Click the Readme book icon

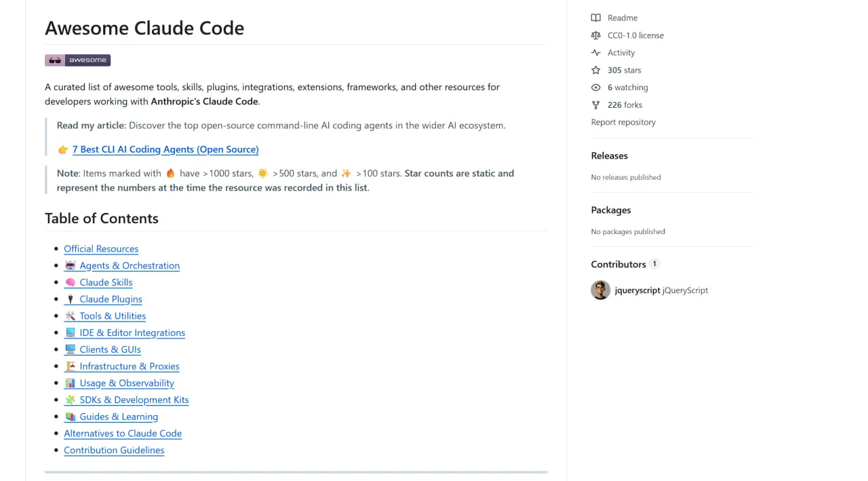pyautogui.click(x=595, y=18)
